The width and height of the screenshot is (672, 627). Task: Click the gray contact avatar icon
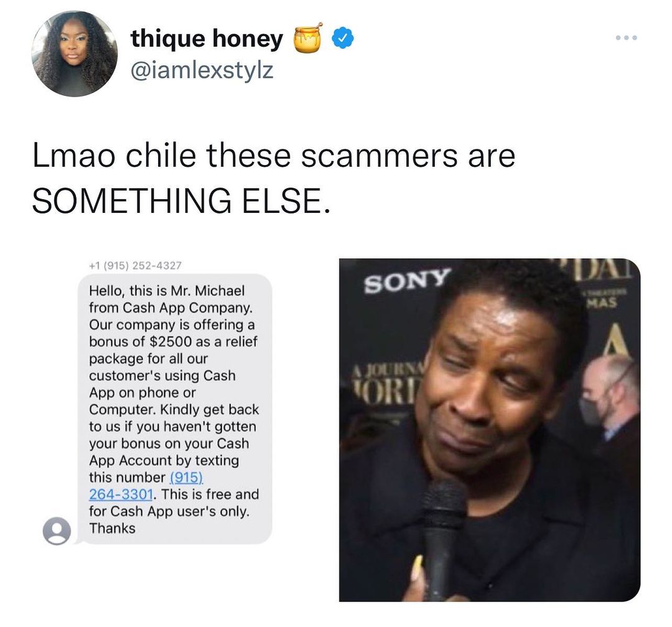click(57, 531)
